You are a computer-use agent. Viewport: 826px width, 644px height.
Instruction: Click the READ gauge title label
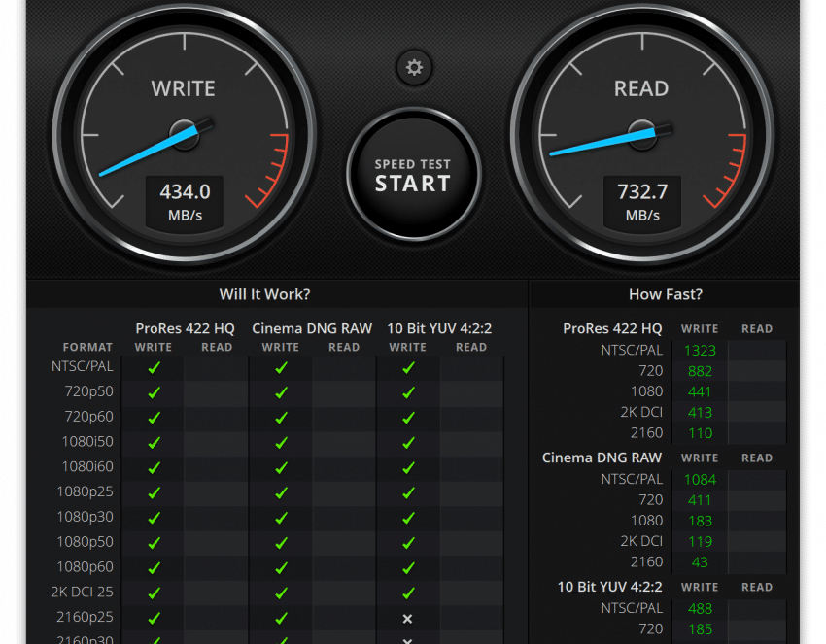pos(641,88)
